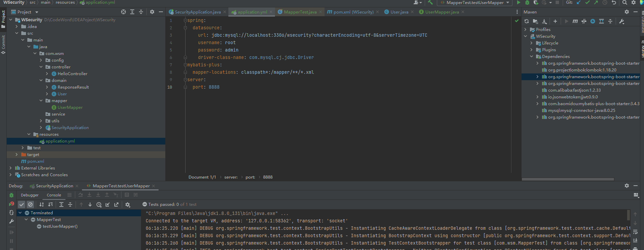Click Git update project blue arrow

[579, 2]
